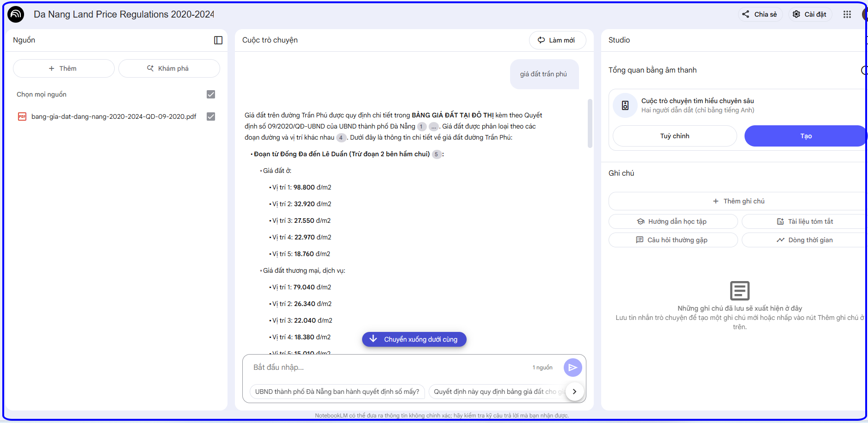This screenshot has height=423, width=868.
Task: Click the PDF file icon in sources
Action: coord(22,116)
